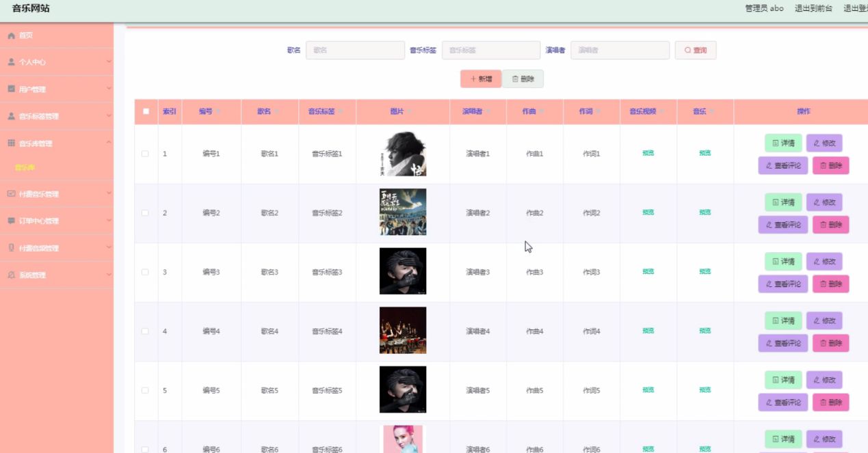Click the 查询 search button

[696, 51]
